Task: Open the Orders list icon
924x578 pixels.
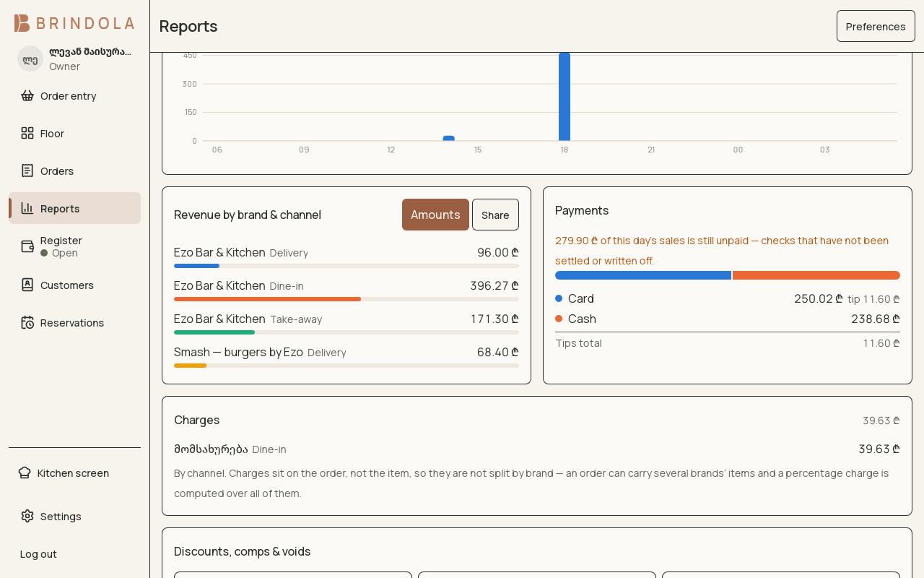Action: pyautogui.click(x=27, y=171)
